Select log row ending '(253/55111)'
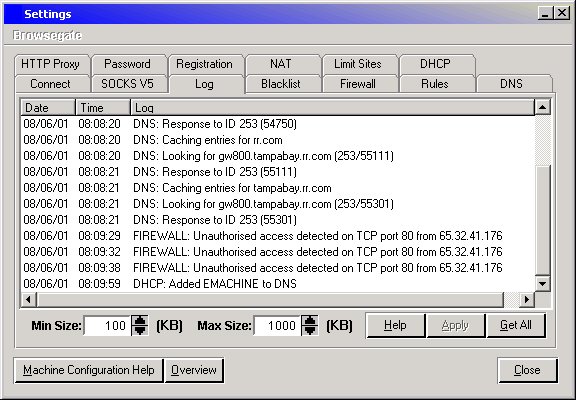Viewport: 576px width, 400px height. pyautogui.click(x=277, y=156)
